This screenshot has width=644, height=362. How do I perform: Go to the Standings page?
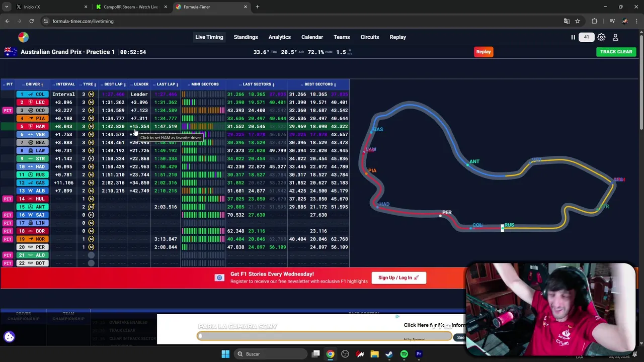[x=246, y=37]
